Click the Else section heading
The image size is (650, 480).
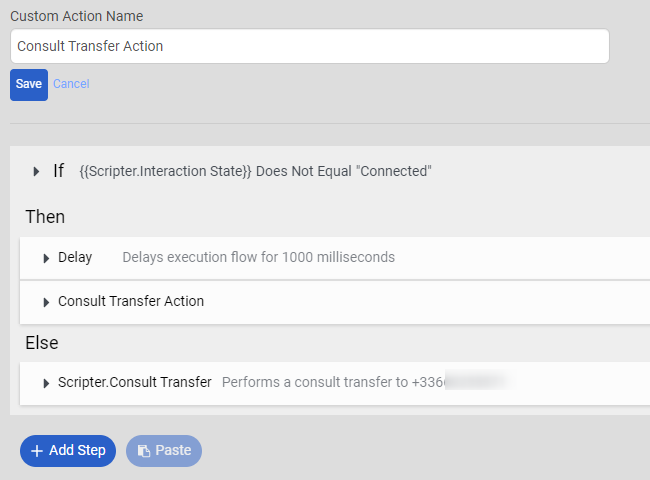coord(42,343)
